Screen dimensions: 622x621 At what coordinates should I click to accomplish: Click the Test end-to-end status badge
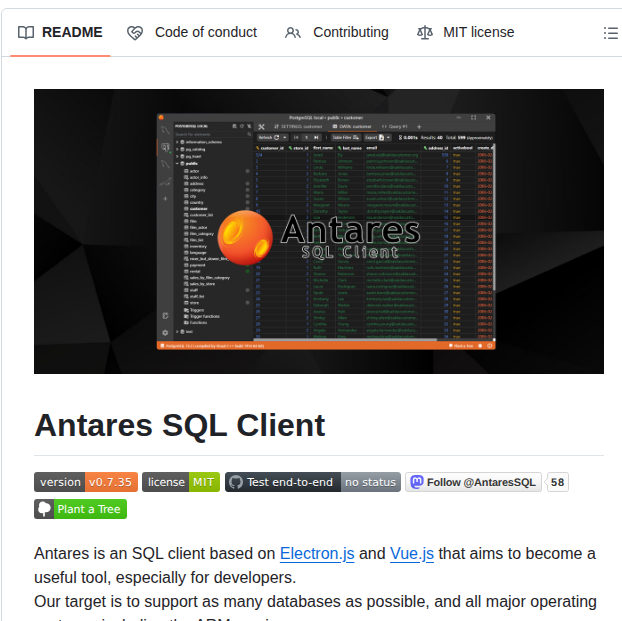[313, 482]
